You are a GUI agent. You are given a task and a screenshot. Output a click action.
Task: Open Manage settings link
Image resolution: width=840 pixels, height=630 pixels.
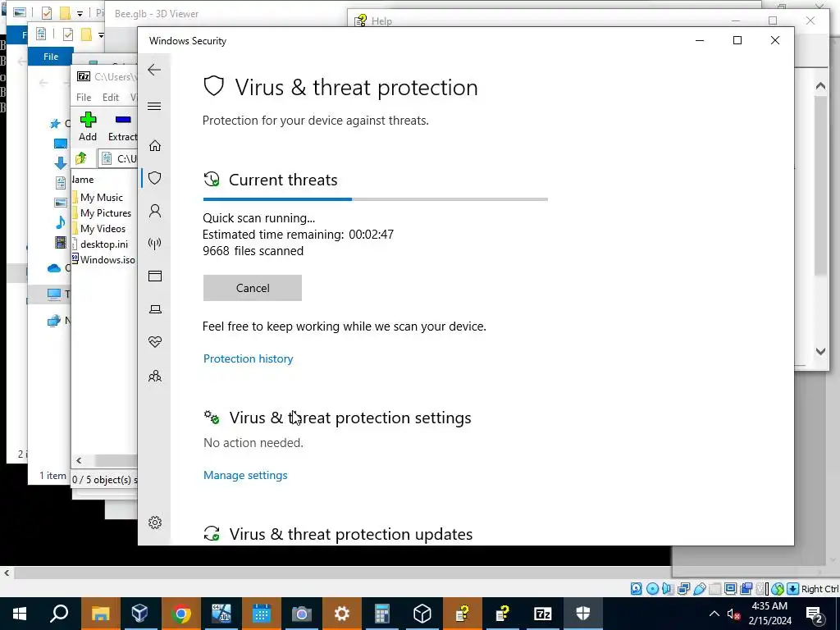(245, 475)
